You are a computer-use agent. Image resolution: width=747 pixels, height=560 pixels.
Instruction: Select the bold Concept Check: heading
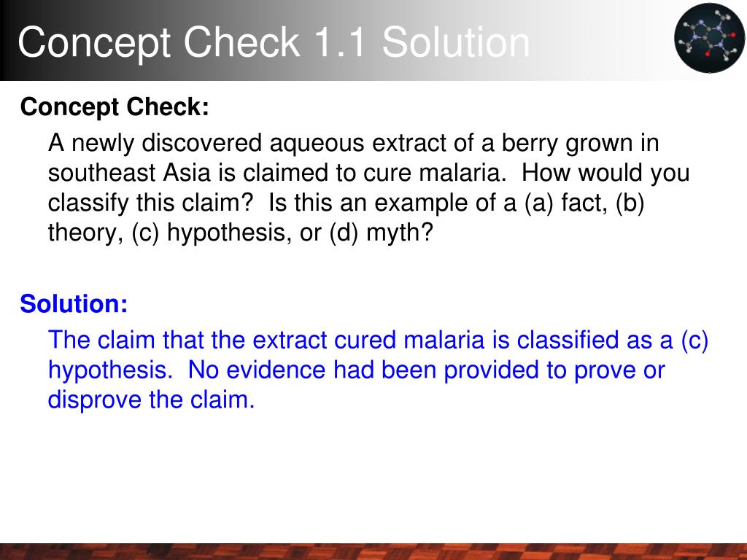click(x=115, y=106)
